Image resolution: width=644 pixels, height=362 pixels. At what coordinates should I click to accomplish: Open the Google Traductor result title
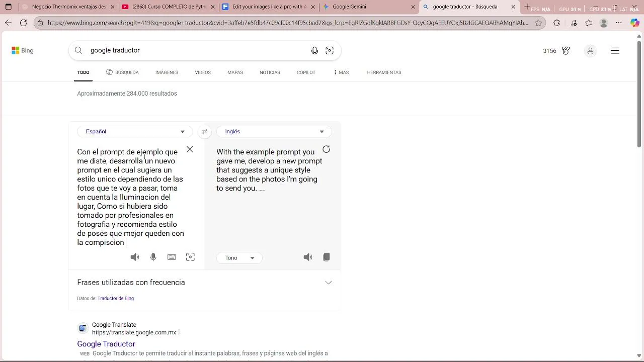[106, 344]
